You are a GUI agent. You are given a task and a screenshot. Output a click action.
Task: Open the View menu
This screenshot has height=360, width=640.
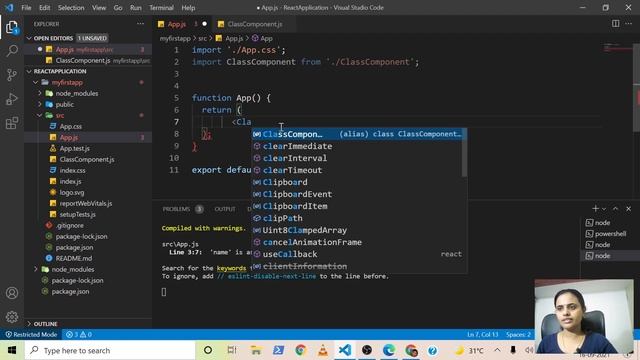[x=99, y=8]
